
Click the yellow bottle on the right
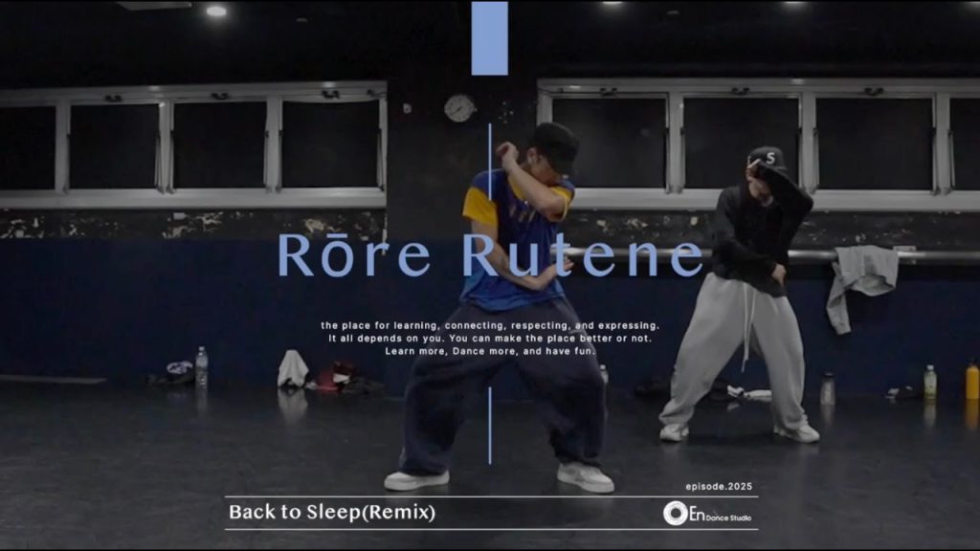click(x=971, y=381)
